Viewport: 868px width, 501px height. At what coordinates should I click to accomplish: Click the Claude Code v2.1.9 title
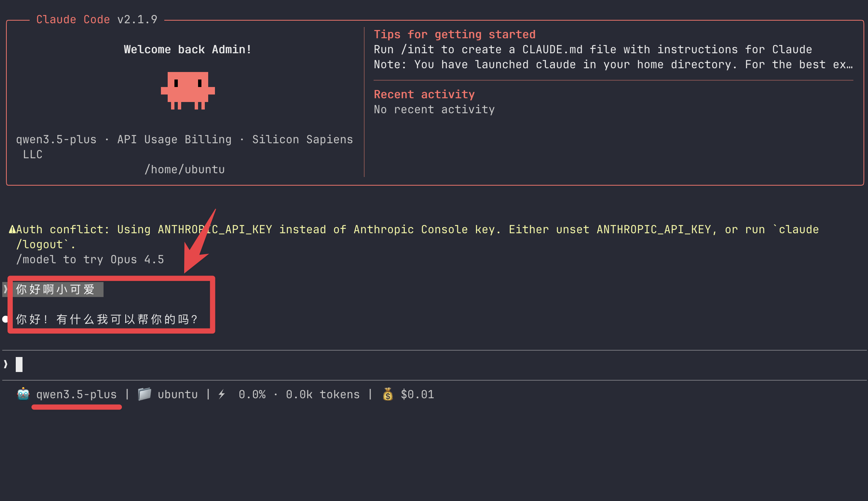click(97, 19)
